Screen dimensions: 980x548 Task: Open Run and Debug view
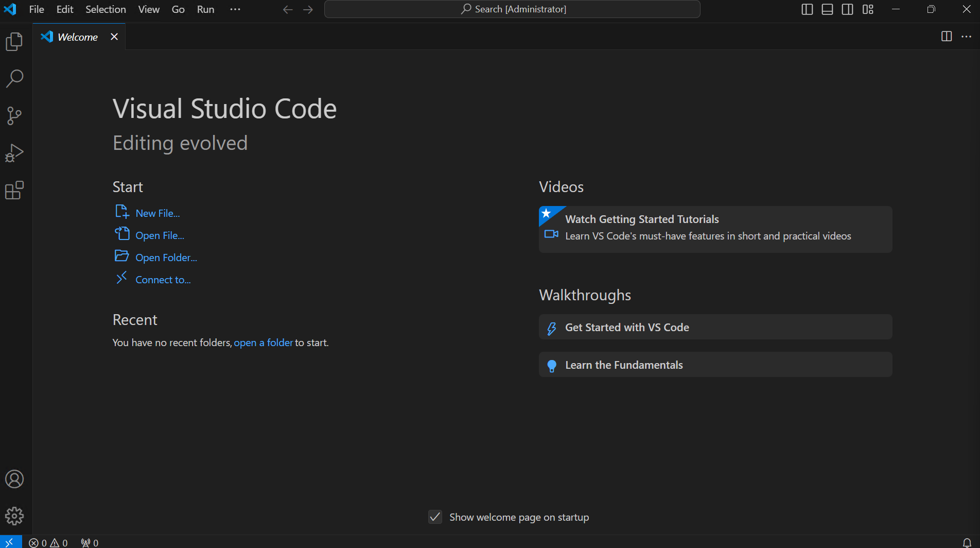coord(14,153)
